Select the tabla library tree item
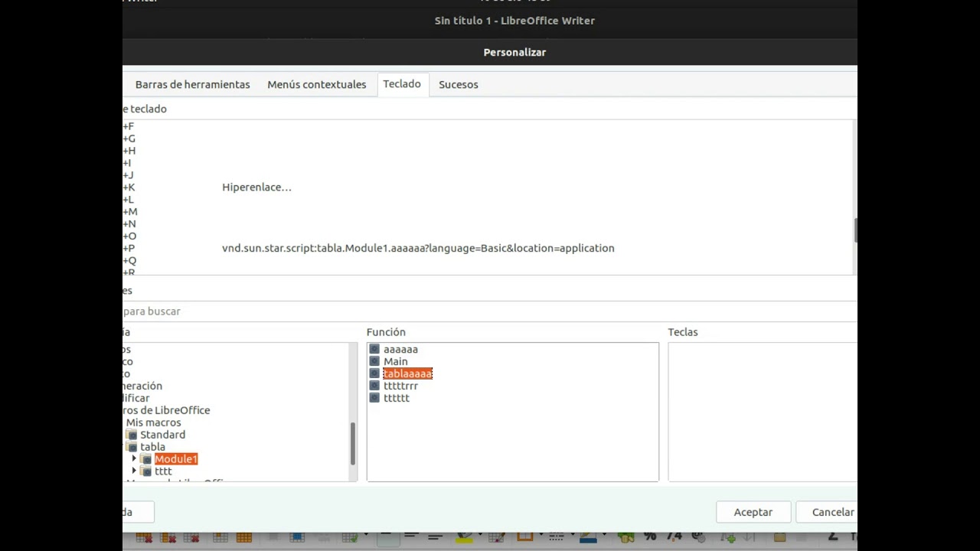This screenshot has width=980, height=551. (x=152, y=447)
